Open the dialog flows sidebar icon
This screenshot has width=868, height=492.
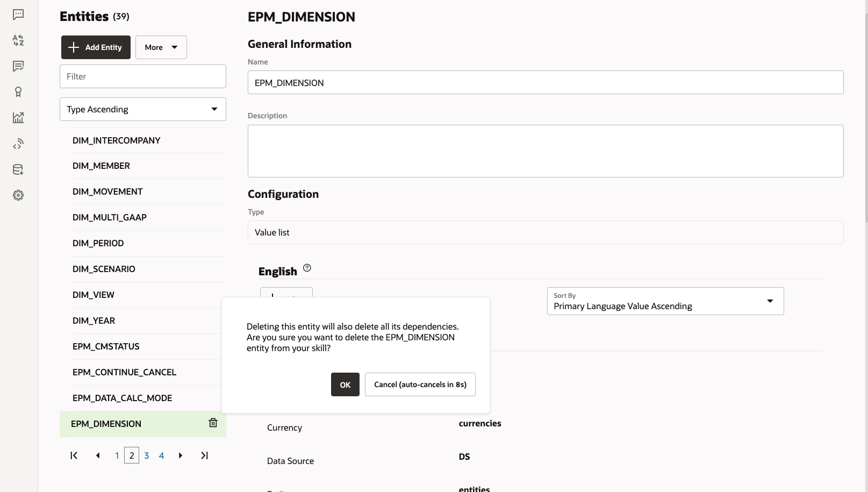(x=18, y=66)
